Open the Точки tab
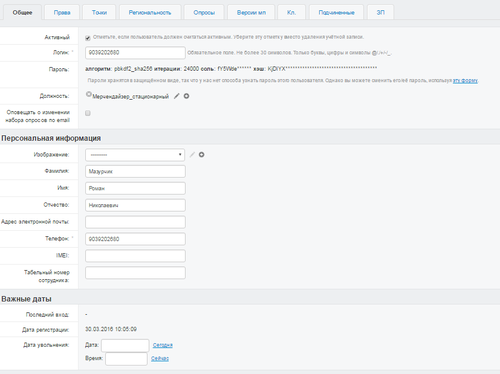The width and height of the screenshot is (500, 374). 99,13
